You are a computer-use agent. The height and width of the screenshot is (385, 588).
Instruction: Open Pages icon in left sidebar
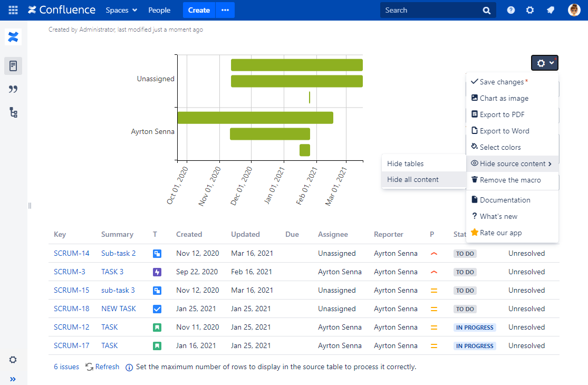13,66
